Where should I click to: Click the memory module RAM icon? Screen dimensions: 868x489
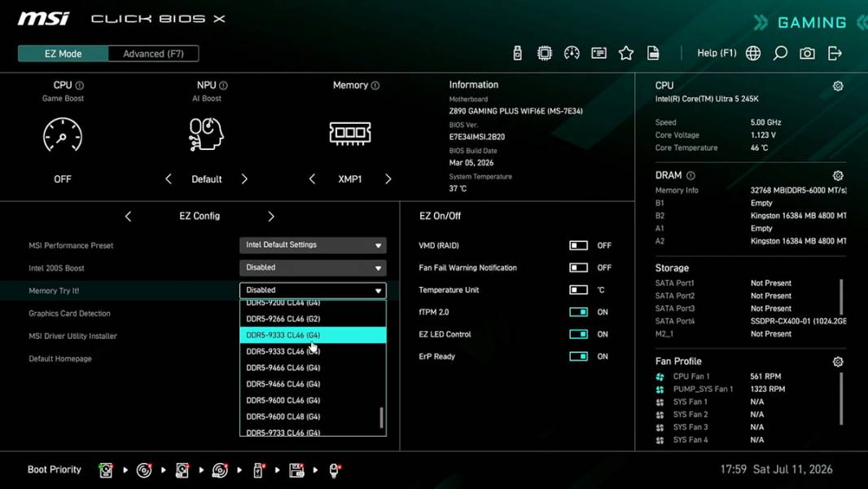pos(350,134)
